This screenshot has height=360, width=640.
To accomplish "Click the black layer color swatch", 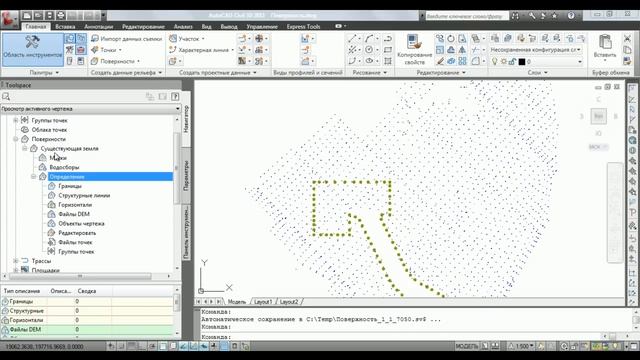I will pyautogui.click(x=522, y=62).
